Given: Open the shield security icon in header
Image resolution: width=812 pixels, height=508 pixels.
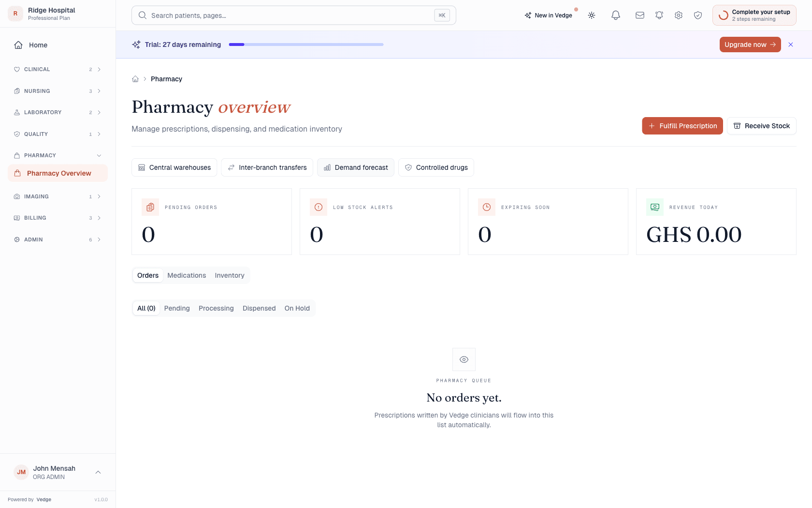Looking at the screenshot, I should [x=698, y=15].
